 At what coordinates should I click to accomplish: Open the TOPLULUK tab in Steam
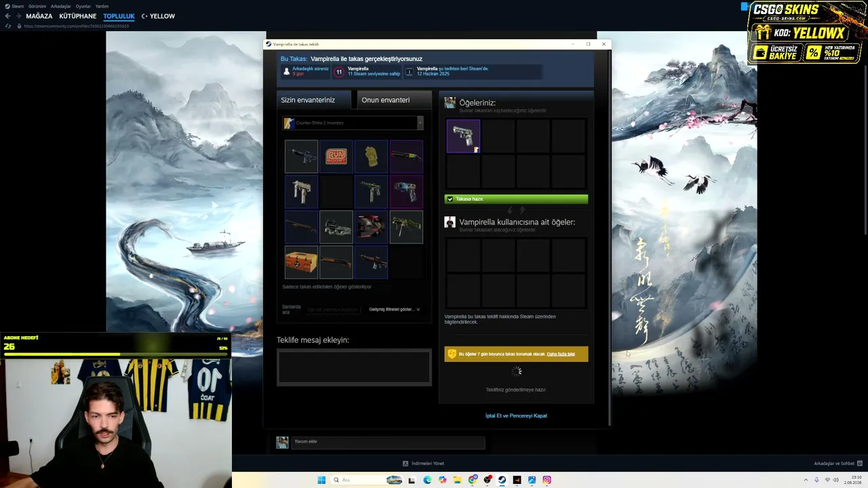(119, 16)
